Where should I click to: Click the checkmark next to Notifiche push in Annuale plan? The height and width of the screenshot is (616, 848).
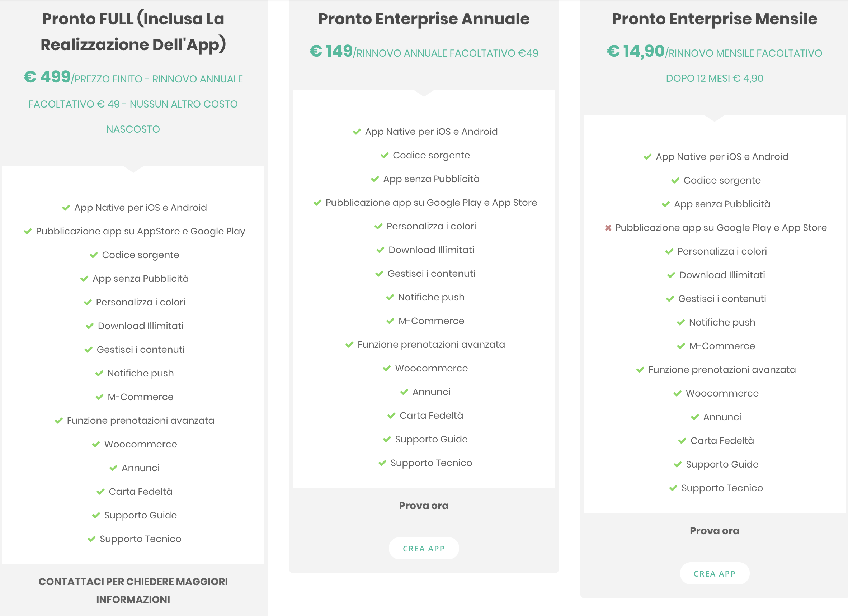[390, 297]
